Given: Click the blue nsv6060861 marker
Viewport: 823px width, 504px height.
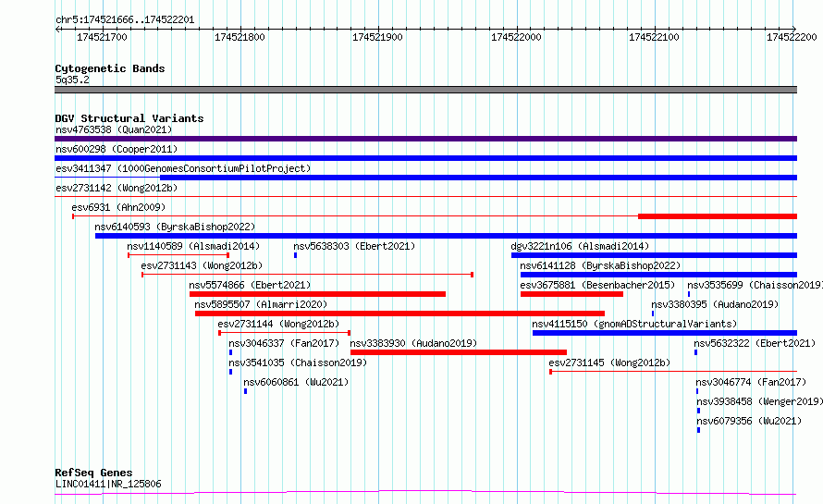Looking at the screenshot, I should pyautogui.click(x=245, y=391).
